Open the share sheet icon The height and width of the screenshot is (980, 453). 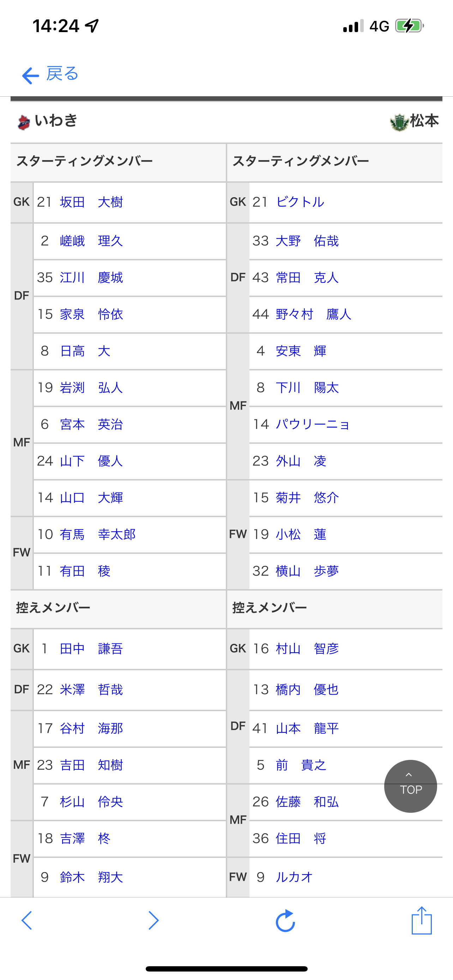click(422, 920)
